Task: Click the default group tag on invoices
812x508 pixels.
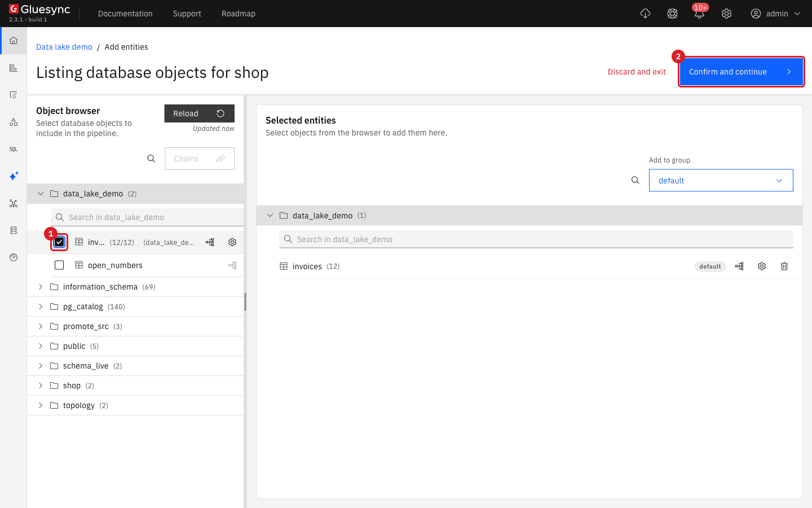Action: coord(710,266)
